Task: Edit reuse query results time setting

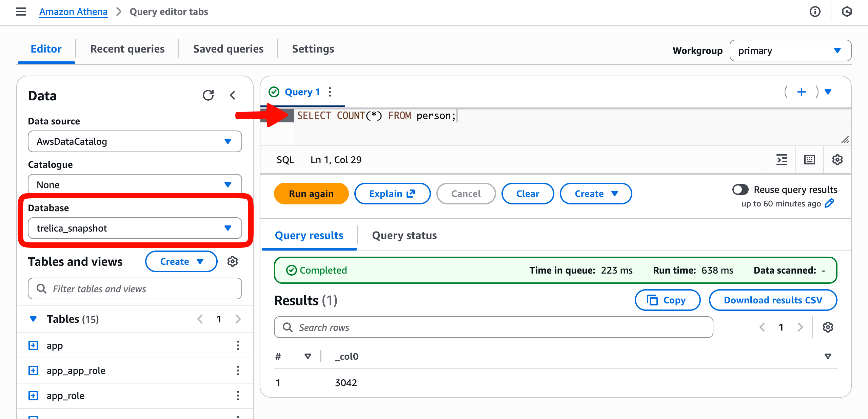Action: click(x=829, y=203)
